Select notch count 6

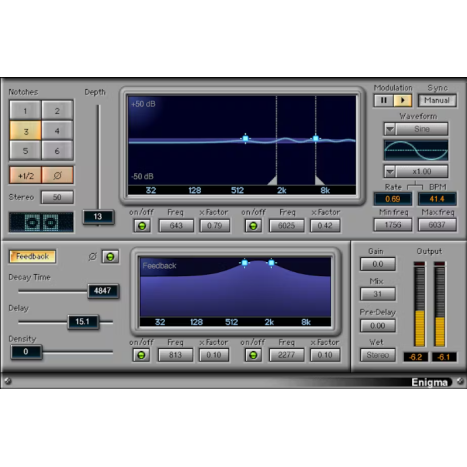(x=57, y=151)
